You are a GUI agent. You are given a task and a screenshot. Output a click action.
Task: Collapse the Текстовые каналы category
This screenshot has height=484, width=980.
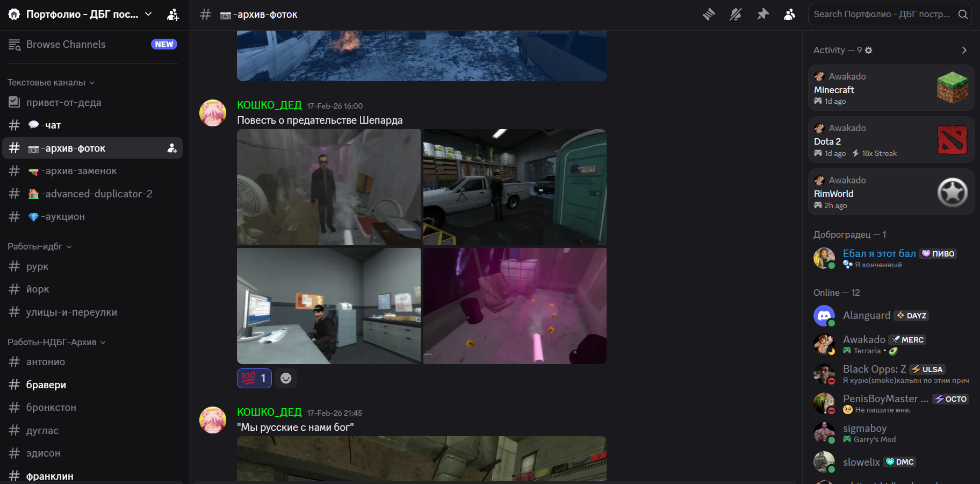pos(51,82)
